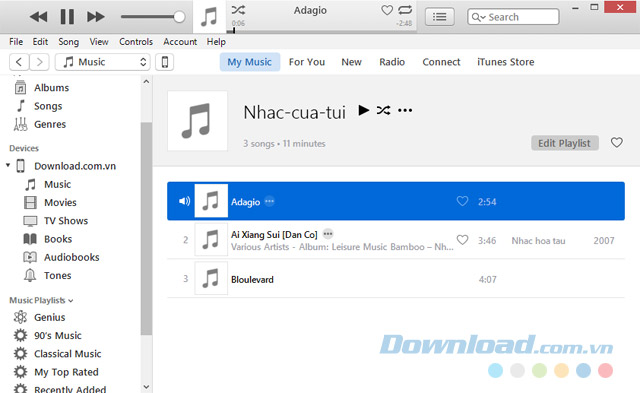640x393 pixels.
Task: Go back with the left arrow button
Action: coord(19,62)
